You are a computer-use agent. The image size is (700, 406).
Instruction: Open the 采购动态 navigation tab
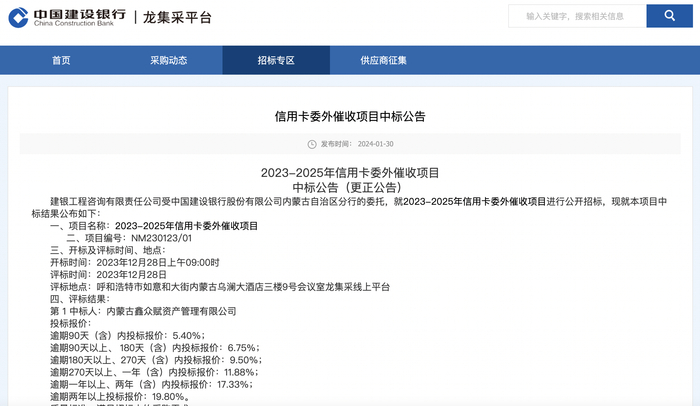(168, 60)
